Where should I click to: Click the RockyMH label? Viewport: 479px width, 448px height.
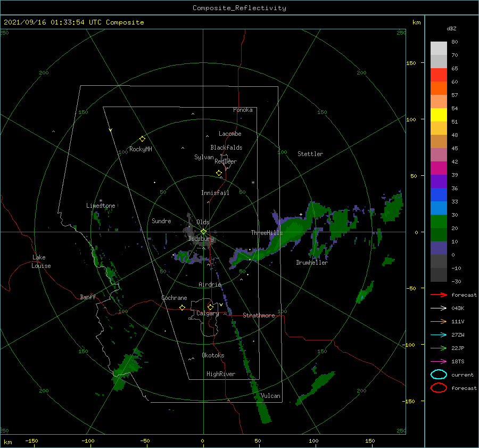pyautogui.click(x=141, y=149)
